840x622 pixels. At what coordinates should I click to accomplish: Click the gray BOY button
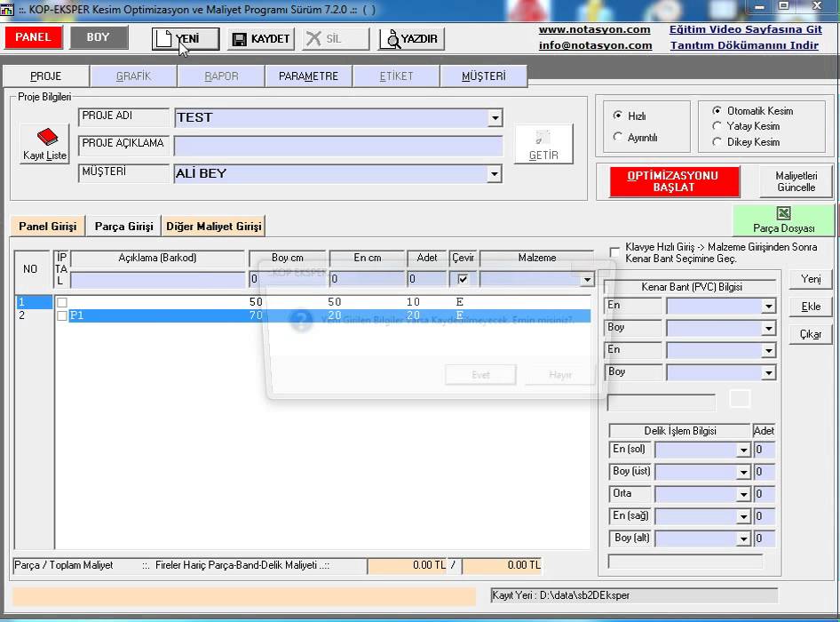[99, 37]
